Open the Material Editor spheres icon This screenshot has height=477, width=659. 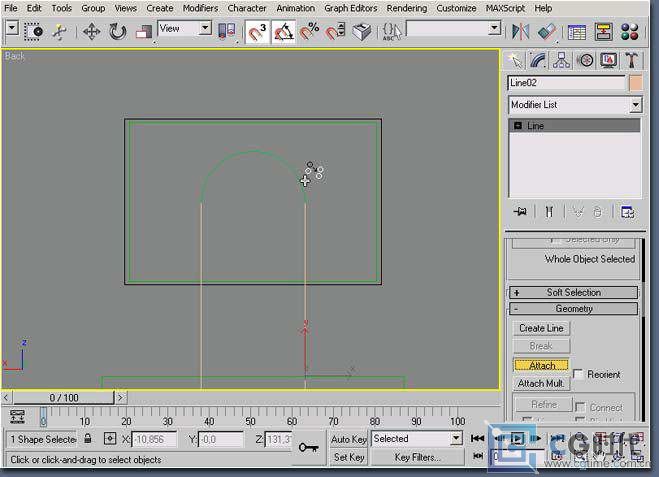point(630,32)
